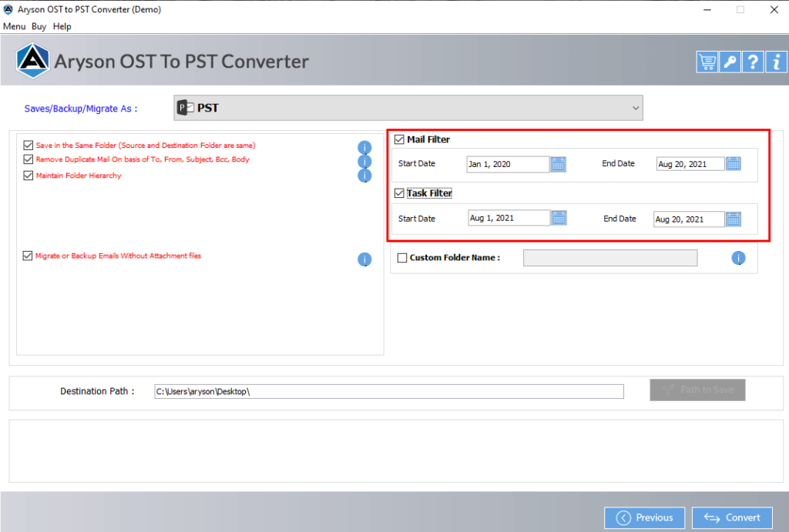Open the about info icon in header
Viewport: 789px width, 532px height.
[776, 62]
